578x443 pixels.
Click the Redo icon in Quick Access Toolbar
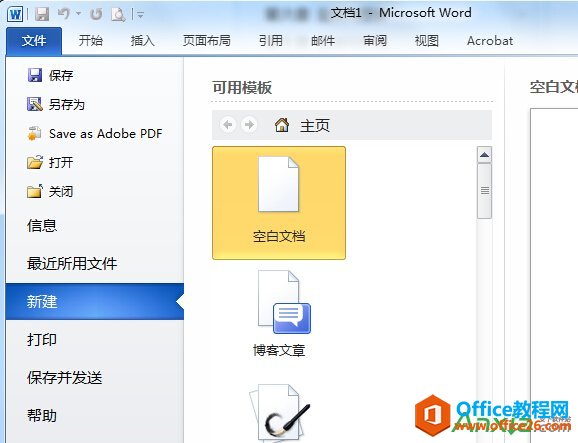tap(96, 14)
